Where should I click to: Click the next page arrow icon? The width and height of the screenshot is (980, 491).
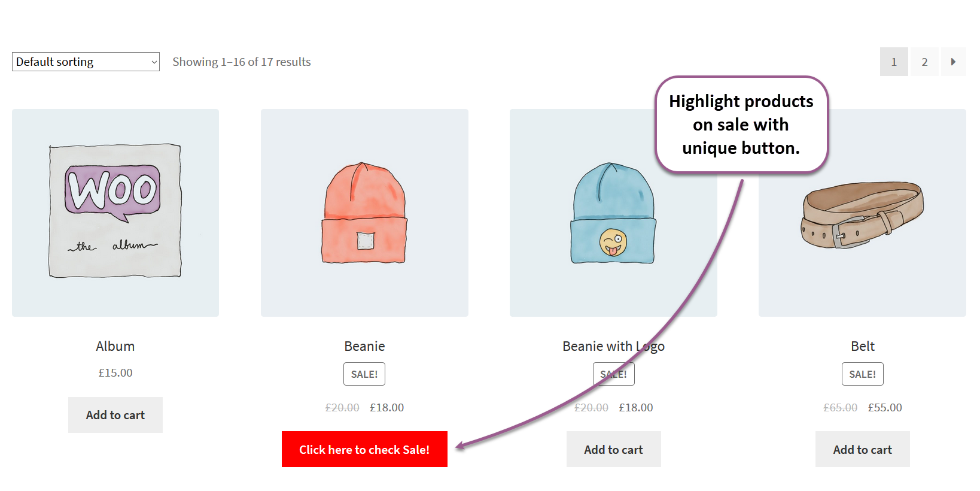954,62
